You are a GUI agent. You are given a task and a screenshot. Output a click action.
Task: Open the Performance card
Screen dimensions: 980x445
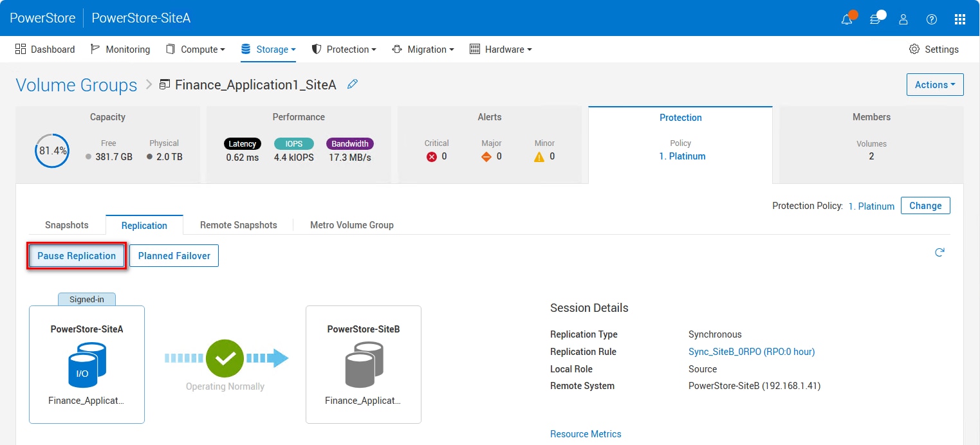point(299,145)
